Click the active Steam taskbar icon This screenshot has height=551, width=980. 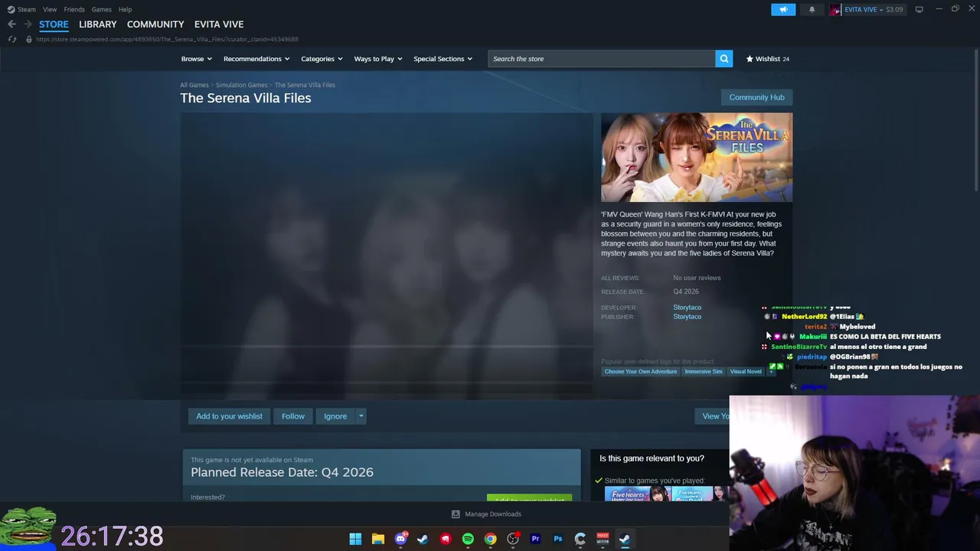tap(625, 539)
